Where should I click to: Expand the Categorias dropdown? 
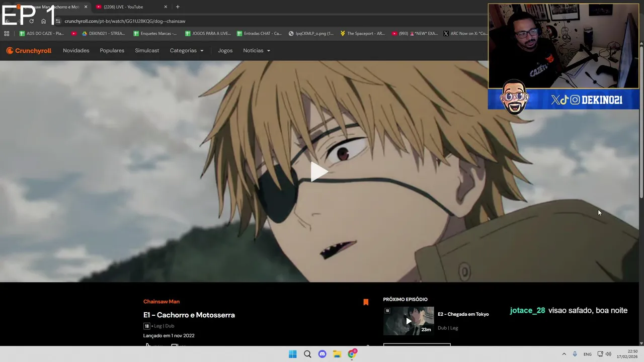click(187, 50)
